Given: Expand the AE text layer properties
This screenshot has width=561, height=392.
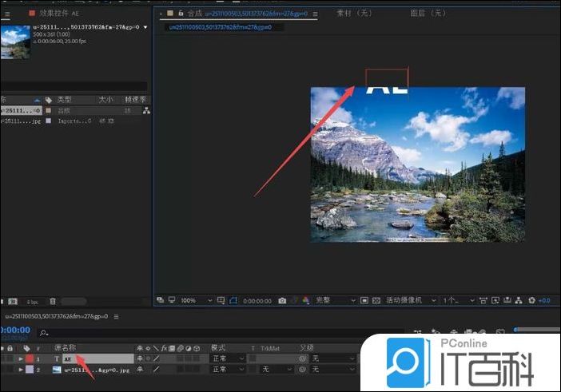Looking at the screenshot, I should coord(22,359).
